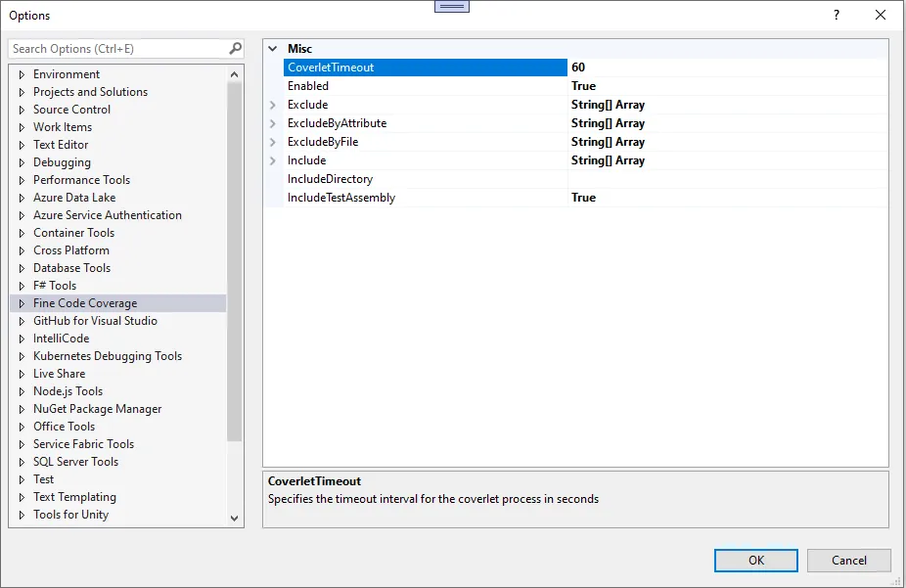Expand the Text Editor node arrow

pos(23,145)
